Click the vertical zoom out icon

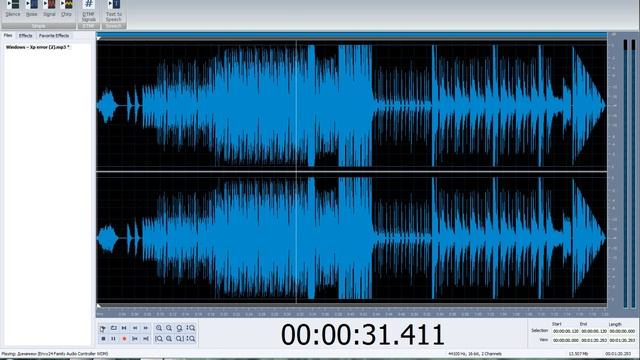click(x=191, y=339)
